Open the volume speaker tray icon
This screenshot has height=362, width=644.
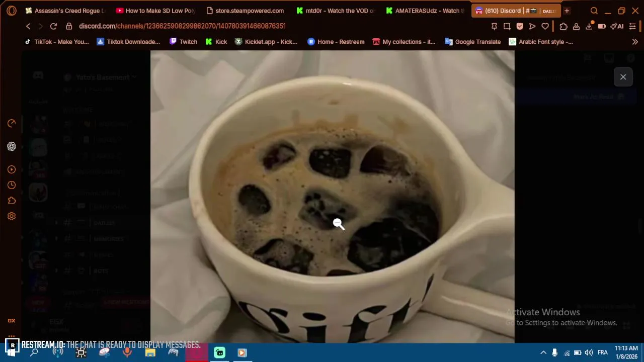coord(589,352)
